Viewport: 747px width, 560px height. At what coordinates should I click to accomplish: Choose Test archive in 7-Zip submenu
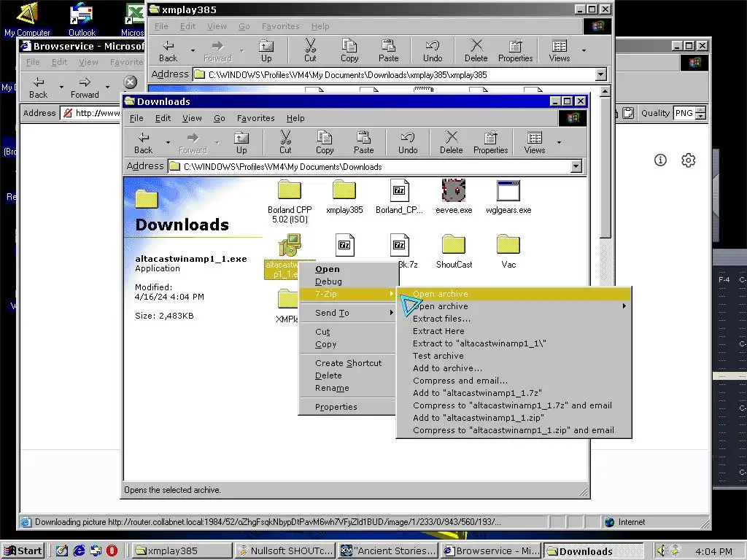[514, 356]
